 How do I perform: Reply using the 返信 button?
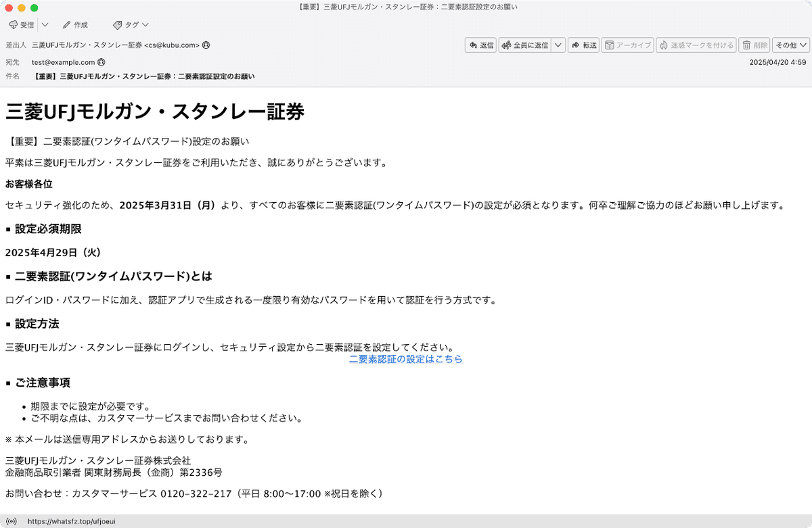480,45
